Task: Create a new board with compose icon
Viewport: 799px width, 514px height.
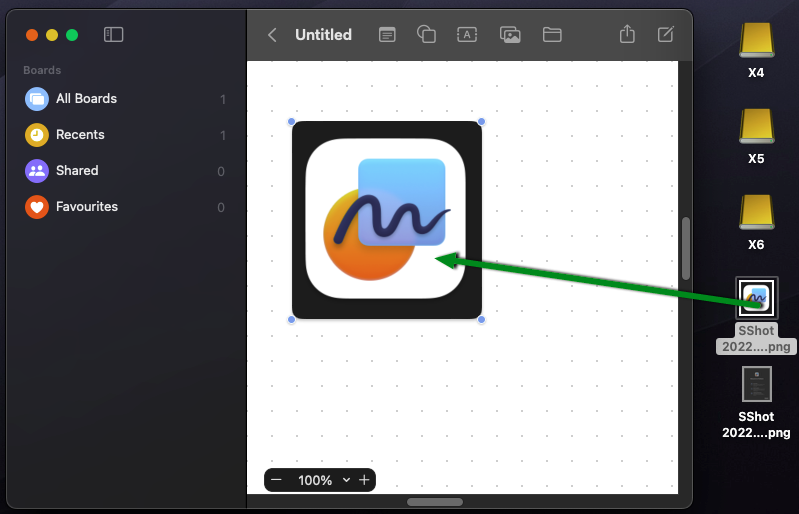Action: 665,34
